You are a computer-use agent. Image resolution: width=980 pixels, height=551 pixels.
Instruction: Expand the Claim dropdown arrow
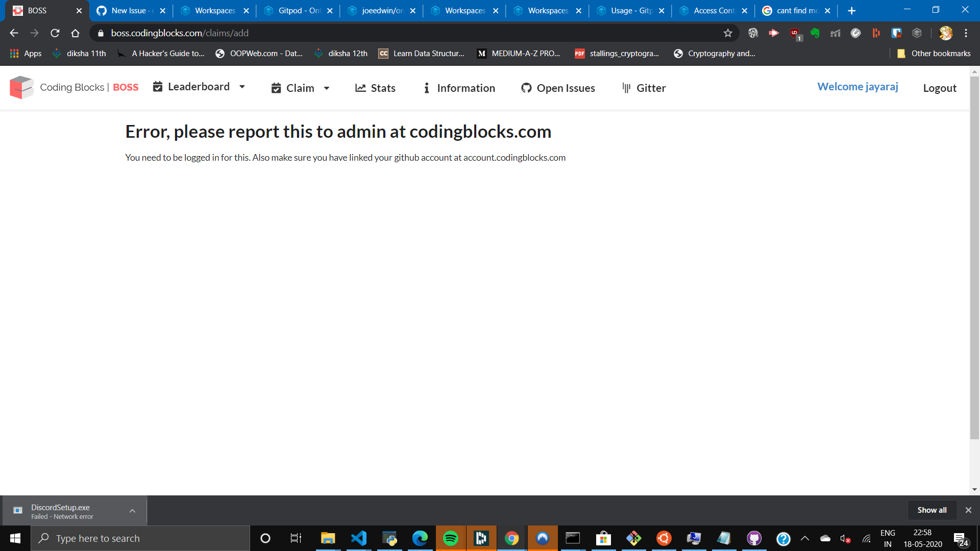[x=327, y=88]
